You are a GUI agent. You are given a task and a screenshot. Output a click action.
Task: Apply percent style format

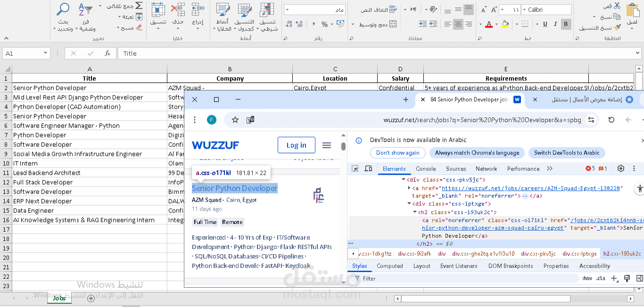click(324, 24)
